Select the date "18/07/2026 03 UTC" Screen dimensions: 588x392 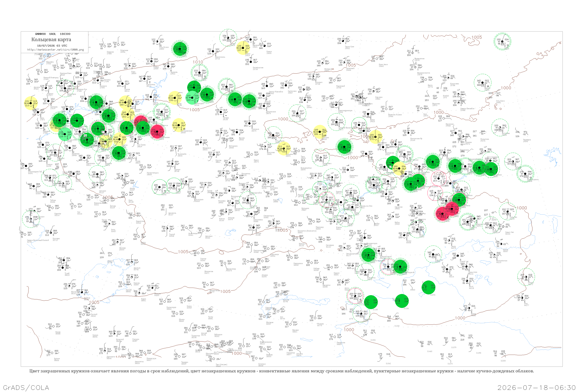[x=52, y=46]
